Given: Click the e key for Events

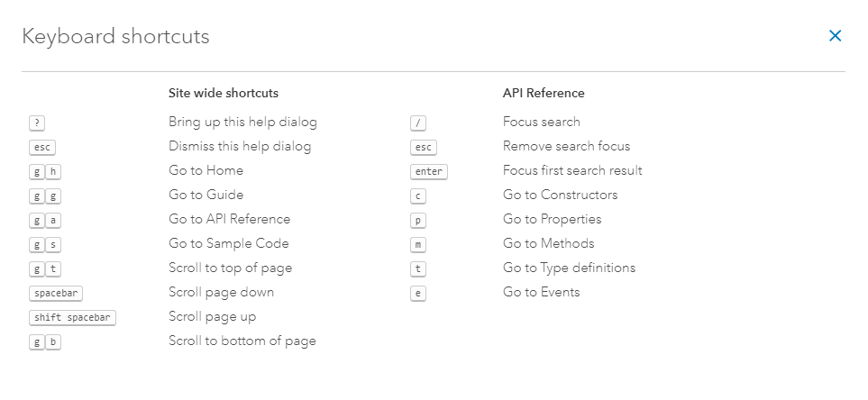Looking at the screenshot, I should (x=417, y=293).
